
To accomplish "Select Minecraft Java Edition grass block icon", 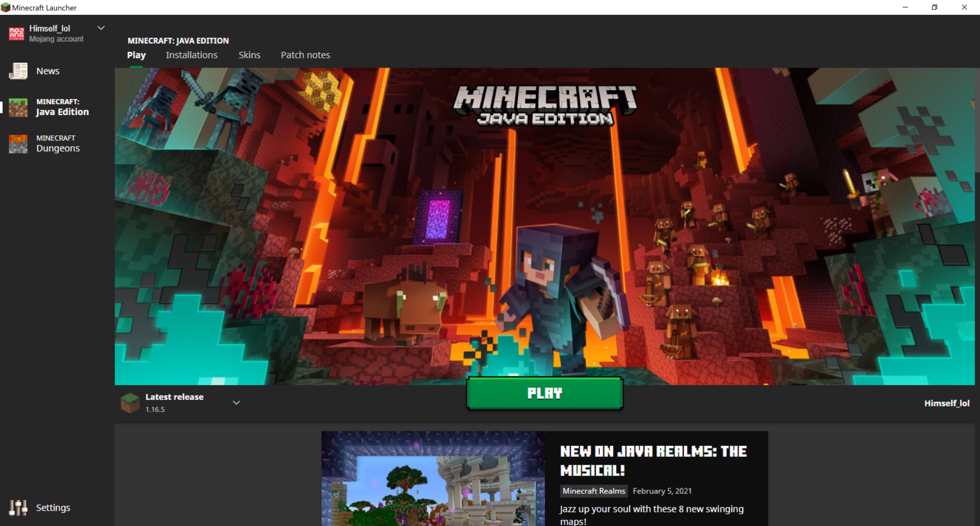I will (x=18, y=107).
